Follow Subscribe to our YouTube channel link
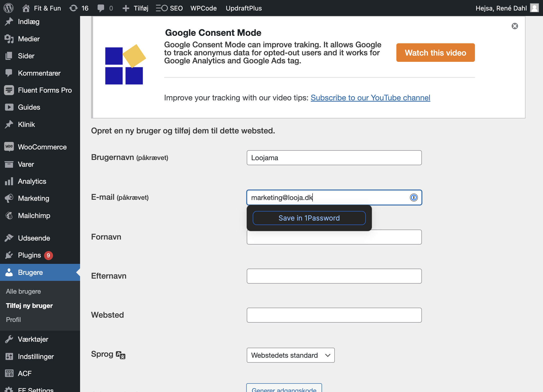The image size is (543, 392). point(370,98)
